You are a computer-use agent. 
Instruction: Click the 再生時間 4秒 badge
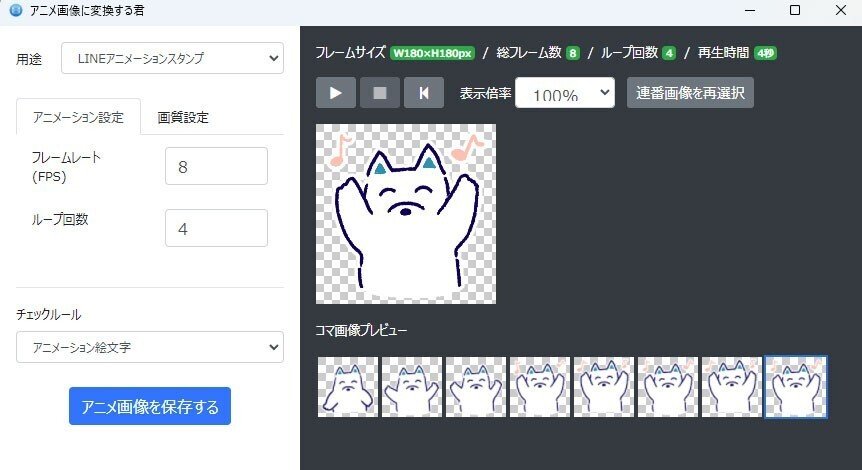coord(765,53)
